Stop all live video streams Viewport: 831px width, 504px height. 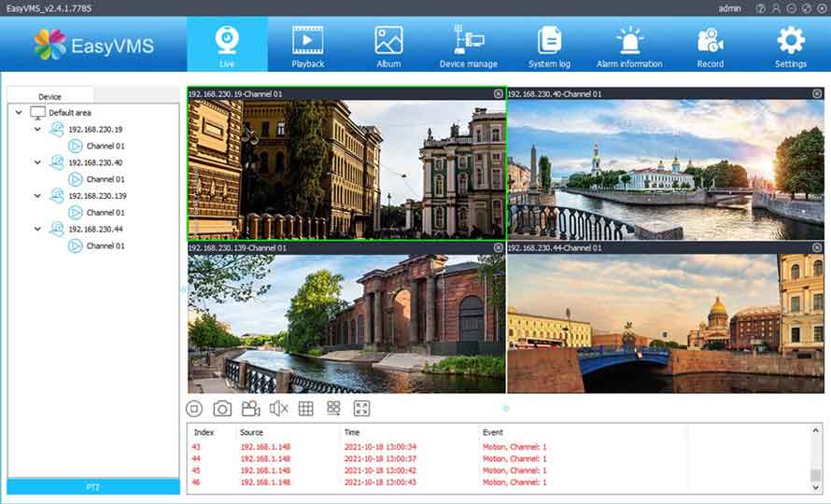pos(194,409)
